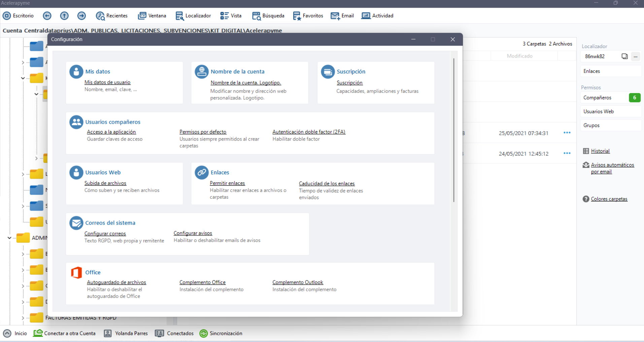Open more options for the 25/05/2021 row
Screen dimensions: 644x342
567,133
